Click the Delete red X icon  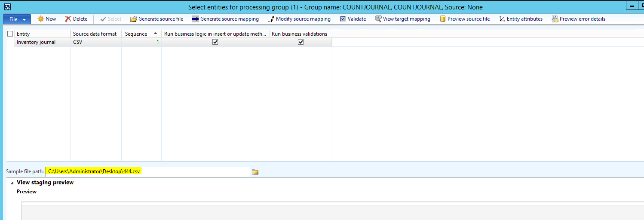pyautogui.click(x=68, y=19)
